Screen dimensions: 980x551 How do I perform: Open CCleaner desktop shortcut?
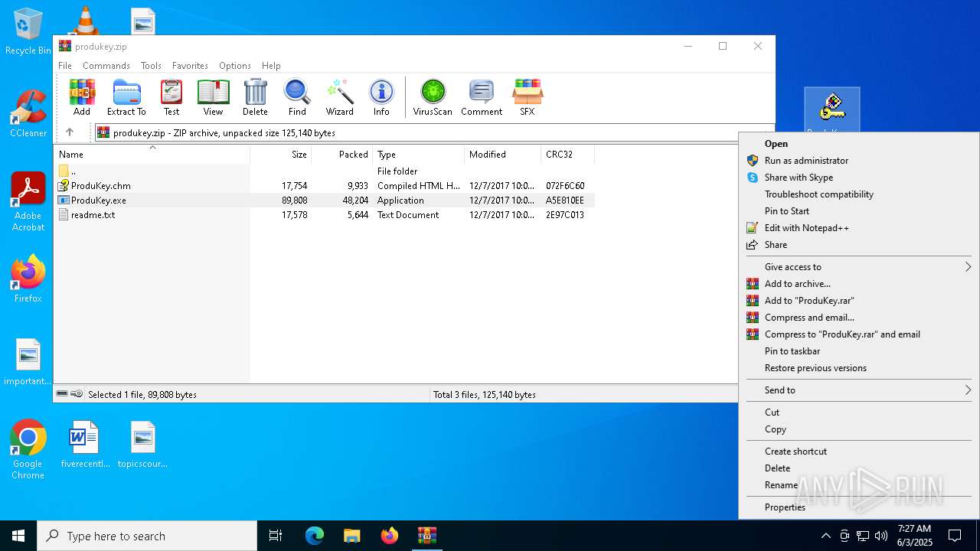(x=28, y=114)
